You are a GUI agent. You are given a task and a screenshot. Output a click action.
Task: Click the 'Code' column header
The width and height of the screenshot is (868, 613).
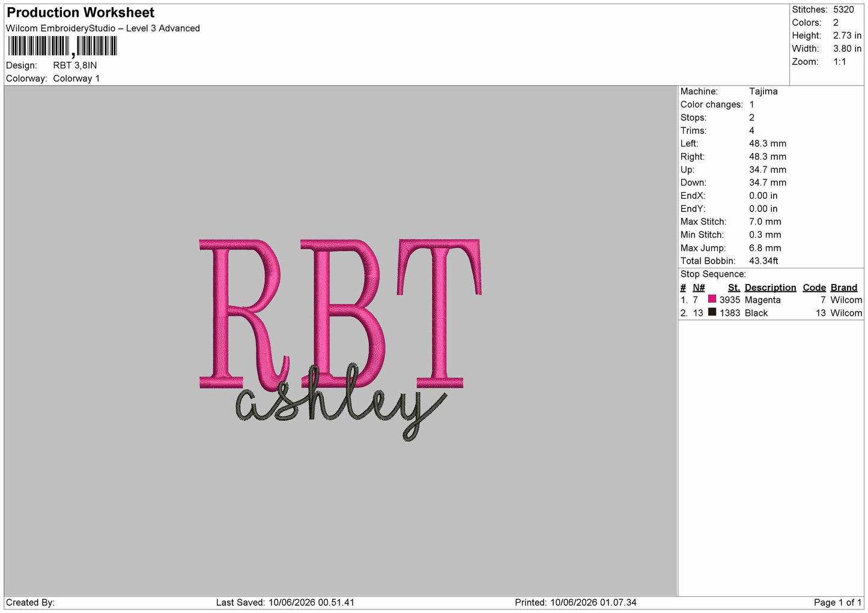pos(814,288)
